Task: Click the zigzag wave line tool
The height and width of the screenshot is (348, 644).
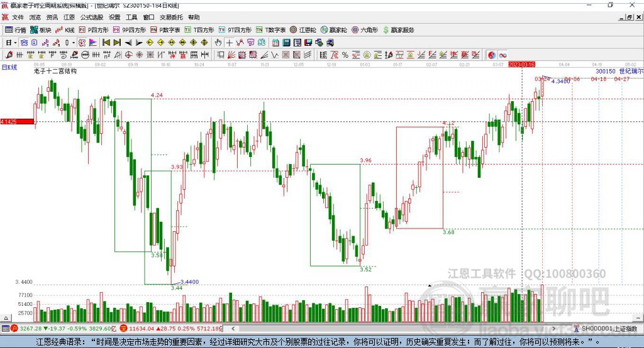Action: tap(274, 55)
